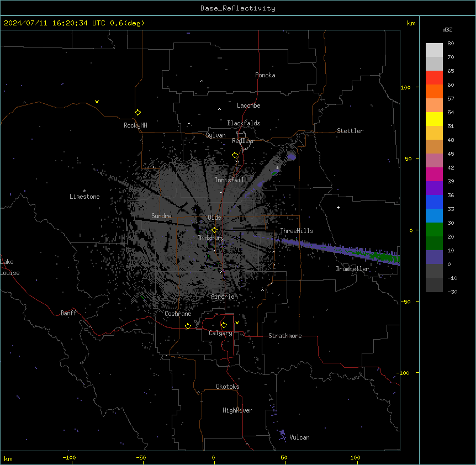Click the Strathmore label
Viewport: 476px width, 465px height.
coord(285,336)
